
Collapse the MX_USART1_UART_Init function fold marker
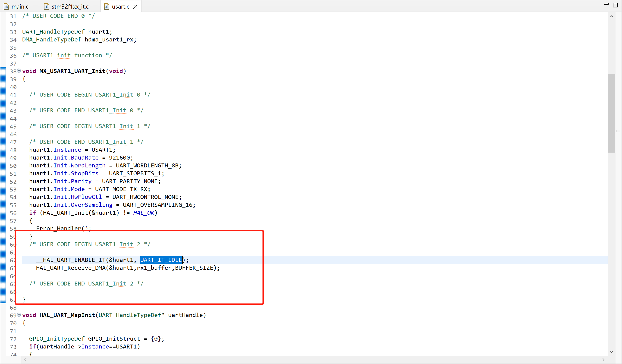pyautogui.click(x=19, y=71)
